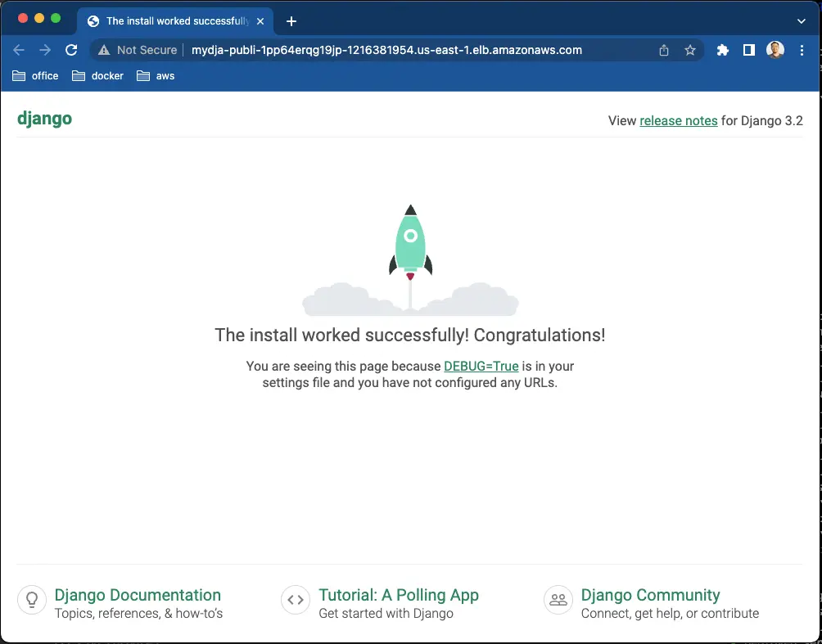Click the django logo heading
The height and width of the screenshot is (644, 822).
click(x=44, y=119)
